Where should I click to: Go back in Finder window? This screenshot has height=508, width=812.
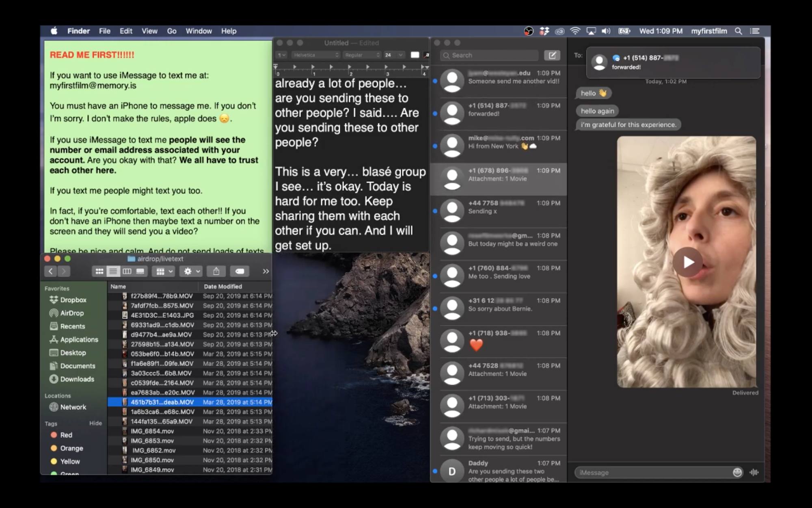tap(50, 271)
